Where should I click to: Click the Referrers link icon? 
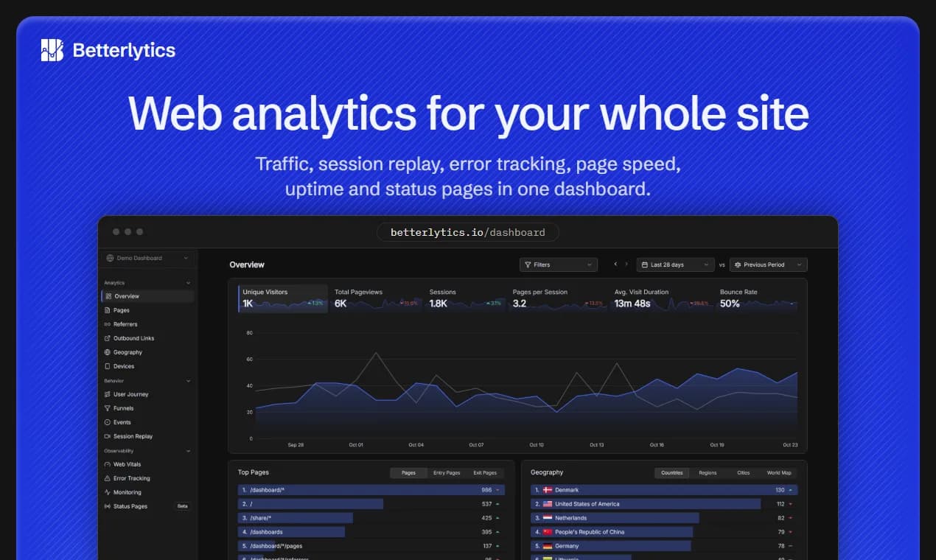click(x=108, y=324)
